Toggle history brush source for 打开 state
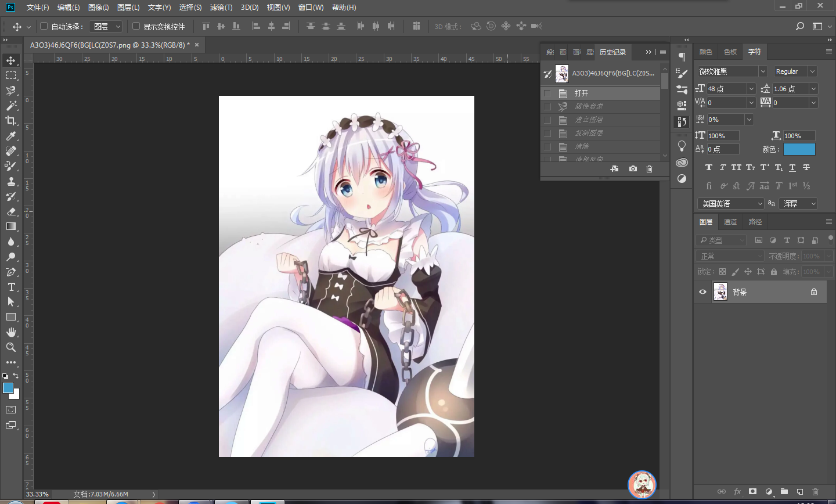836x504 pixels. (547, 93)
